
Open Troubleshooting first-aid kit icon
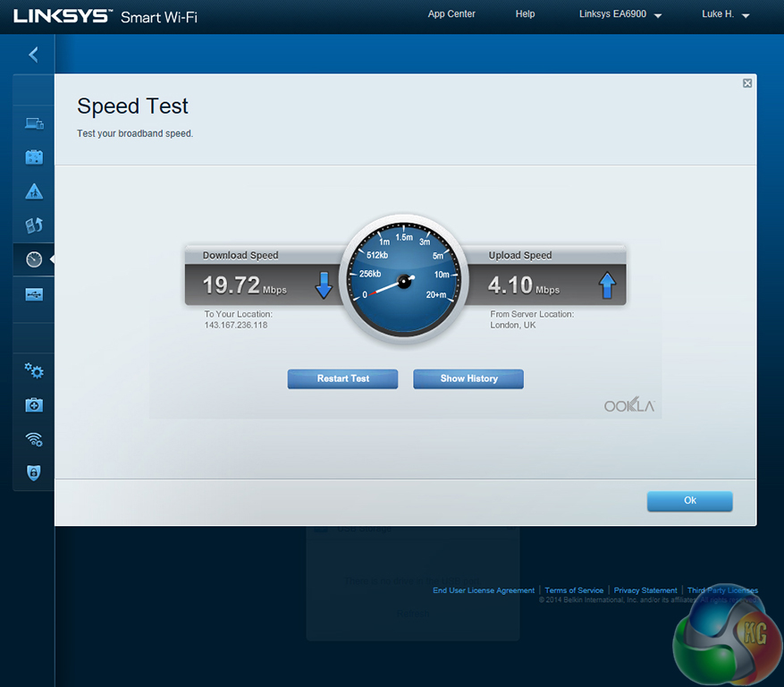pyautogui.click(x=34, y=404)
